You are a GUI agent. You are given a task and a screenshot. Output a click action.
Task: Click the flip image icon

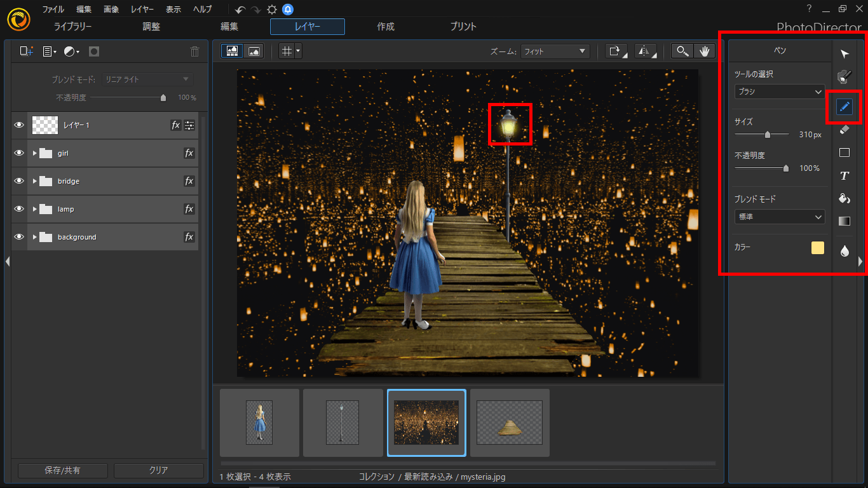646,51
